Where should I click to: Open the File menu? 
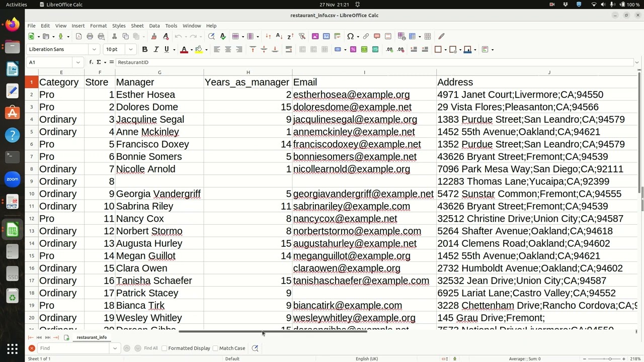tap(31, 26)
